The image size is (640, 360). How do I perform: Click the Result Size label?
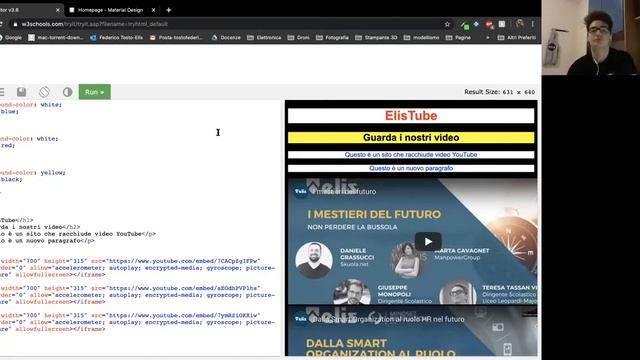pos(499,92)
